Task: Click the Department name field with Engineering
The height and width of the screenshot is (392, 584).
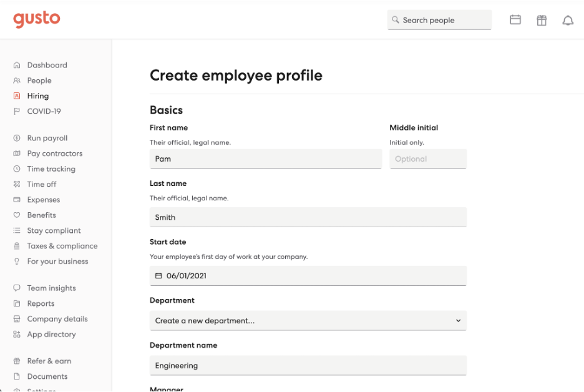Action: pos(308,365)
